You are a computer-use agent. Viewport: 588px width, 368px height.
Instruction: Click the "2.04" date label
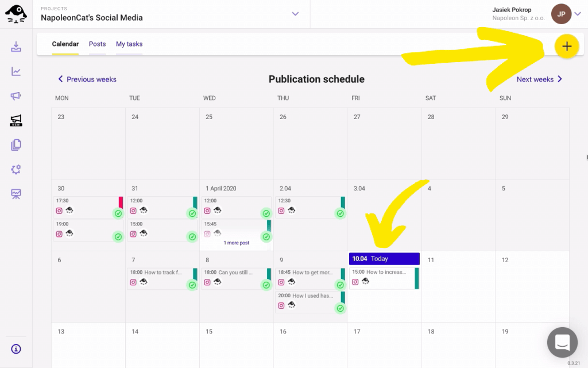pos(285,189)
